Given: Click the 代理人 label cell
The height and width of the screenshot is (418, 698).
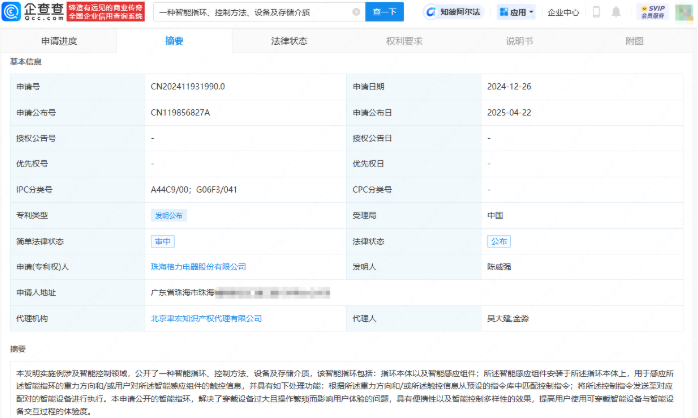Looking at the screenshot, I should 414,318.
